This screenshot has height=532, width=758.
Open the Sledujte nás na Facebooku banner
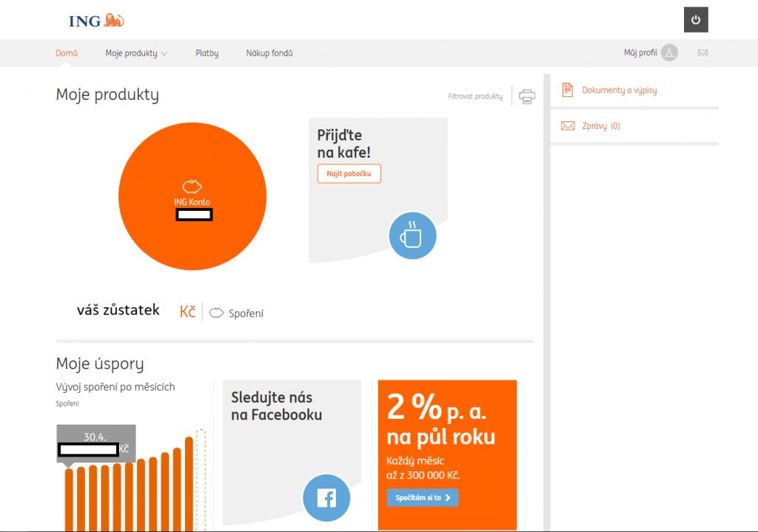(292, 452)
